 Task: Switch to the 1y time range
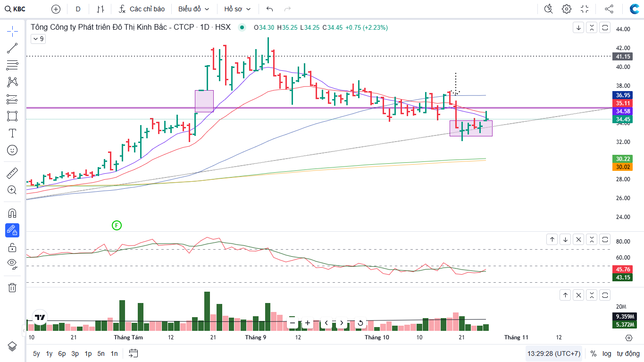49,354
